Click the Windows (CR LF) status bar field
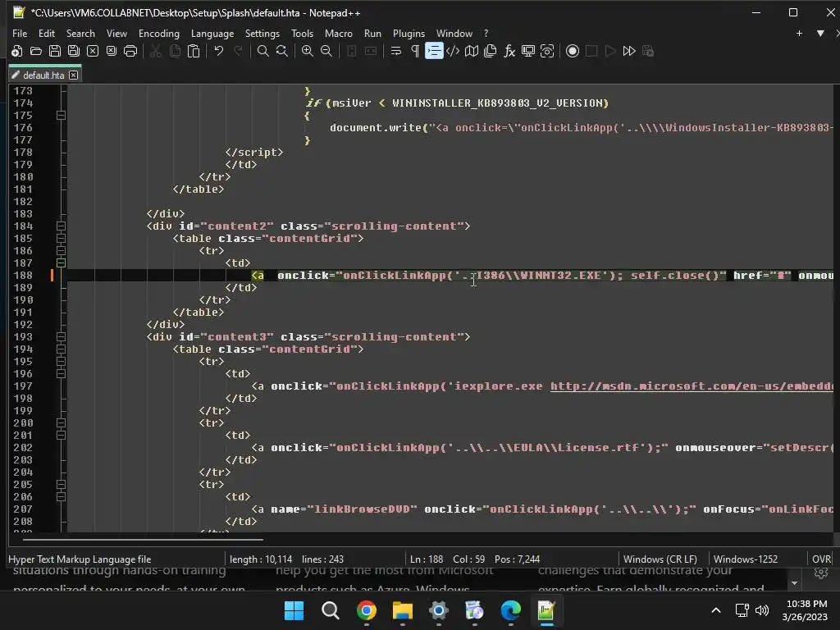Image resolution: width=840 pixels, height=630 pixels. point(660,559)
